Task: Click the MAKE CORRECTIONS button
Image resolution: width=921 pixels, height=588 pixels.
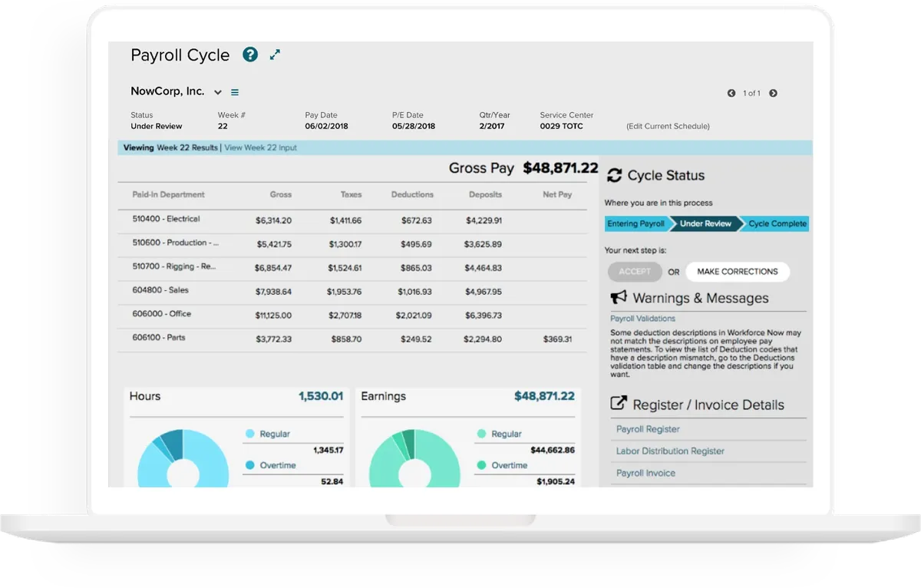Action: pos(737,272)
